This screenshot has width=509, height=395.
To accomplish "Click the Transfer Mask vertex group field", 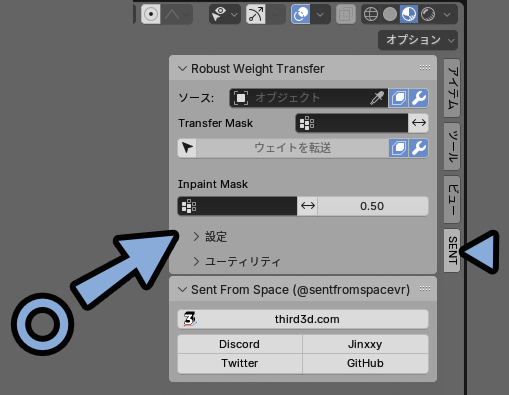I will click(x=352, y=123).
